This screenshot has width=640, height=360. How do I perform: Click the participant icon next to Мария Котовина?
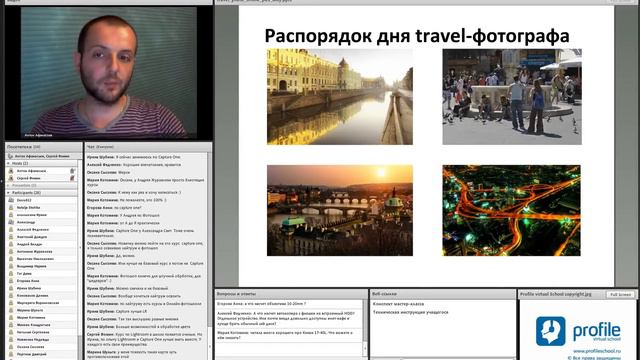11,318
